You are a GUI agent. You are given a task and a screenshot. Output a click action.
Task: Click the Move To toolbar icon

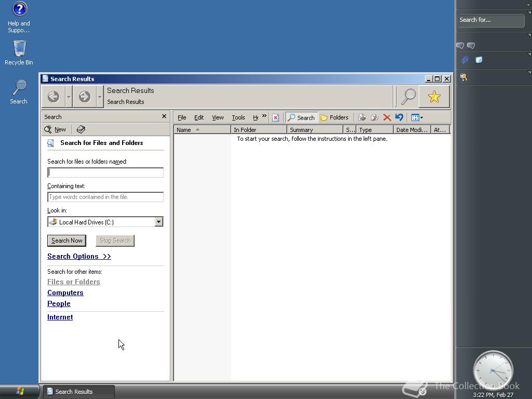tap(362, 118)
